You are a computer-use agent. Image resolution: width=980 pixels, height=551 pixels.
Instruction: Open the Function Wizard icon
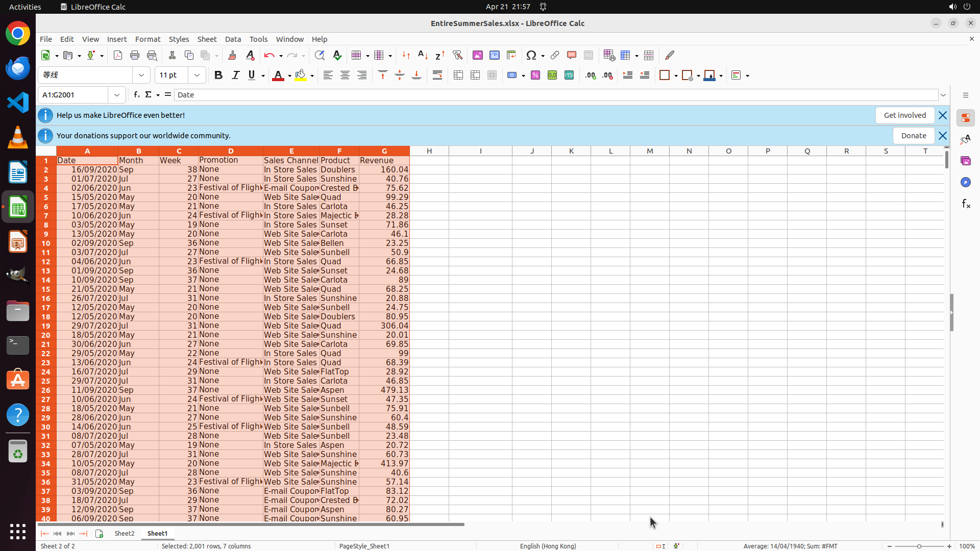pyautogui.click(x=136, y=95)
